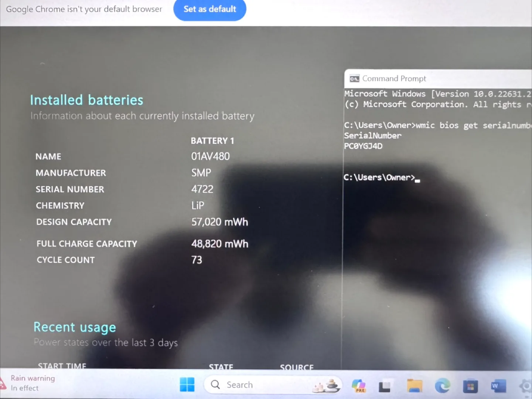Open the Windows Start menu
Screen dimensions: 532x399
click(x=187, y=385)
